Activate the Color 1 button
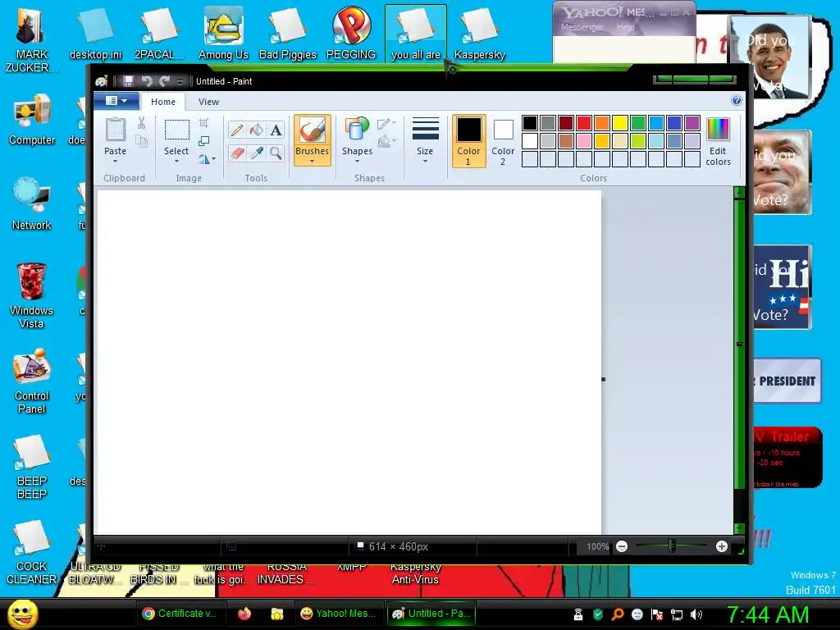 pyautogui.click(x=468, y=141)
